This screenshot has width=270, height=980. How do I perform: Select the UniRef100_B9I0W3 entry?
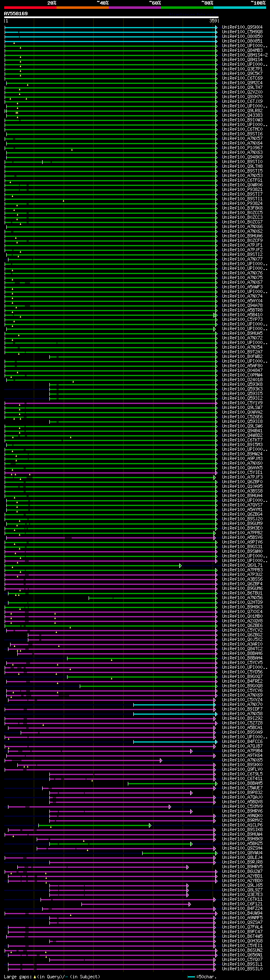tap(242, 120)
